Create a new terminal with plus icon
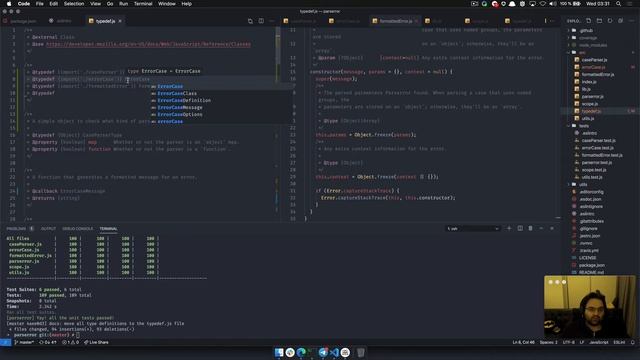Viewport: 640px width, 360px height. 509,229
